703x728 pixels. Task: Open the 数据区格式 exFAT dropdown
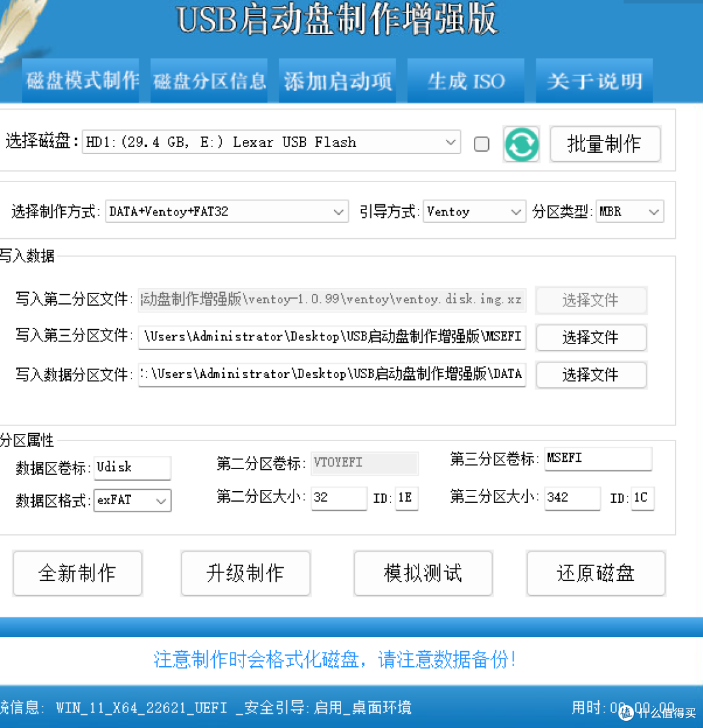click(132, 500)
